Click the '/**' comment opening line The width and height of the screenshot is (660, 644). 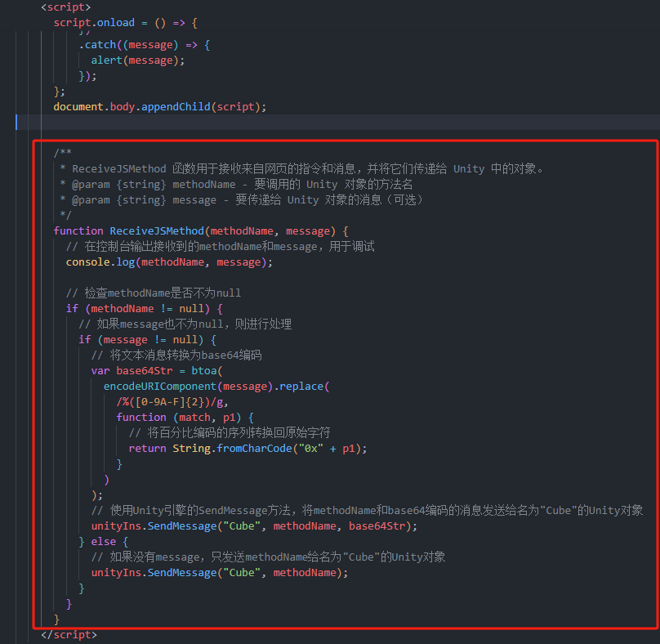click(x=63, y=153)
